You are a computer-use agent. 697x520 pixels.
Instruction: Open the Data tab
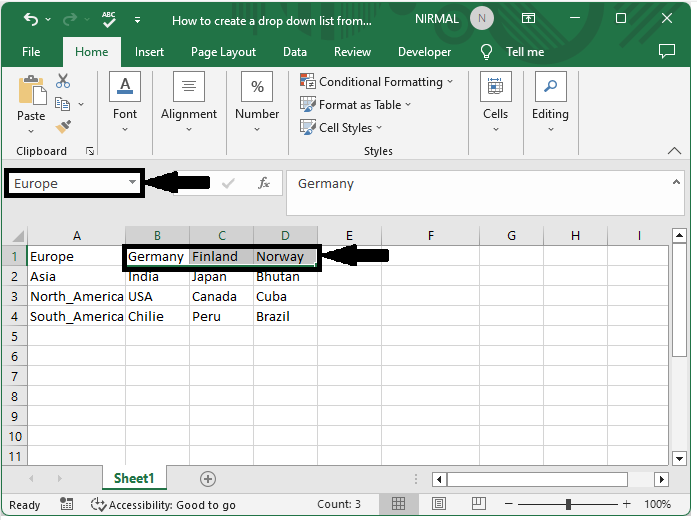pos(295,52)
